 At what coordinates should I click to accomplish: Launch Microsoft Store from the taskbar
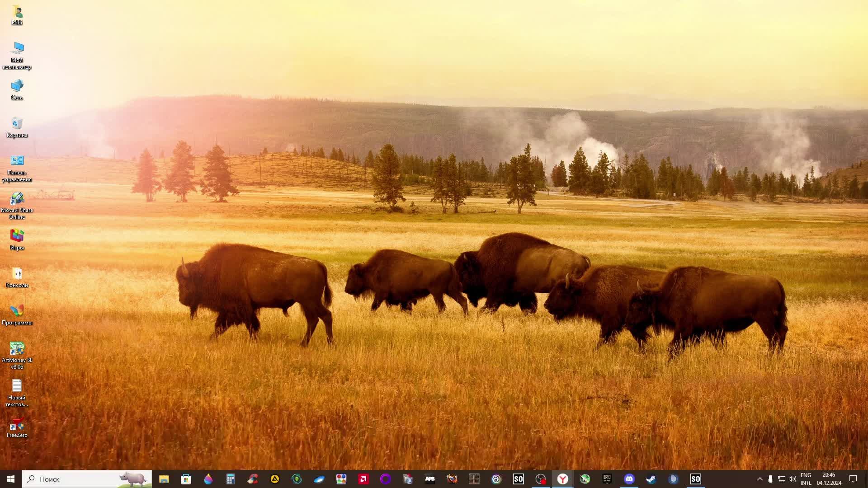[186, 479]
